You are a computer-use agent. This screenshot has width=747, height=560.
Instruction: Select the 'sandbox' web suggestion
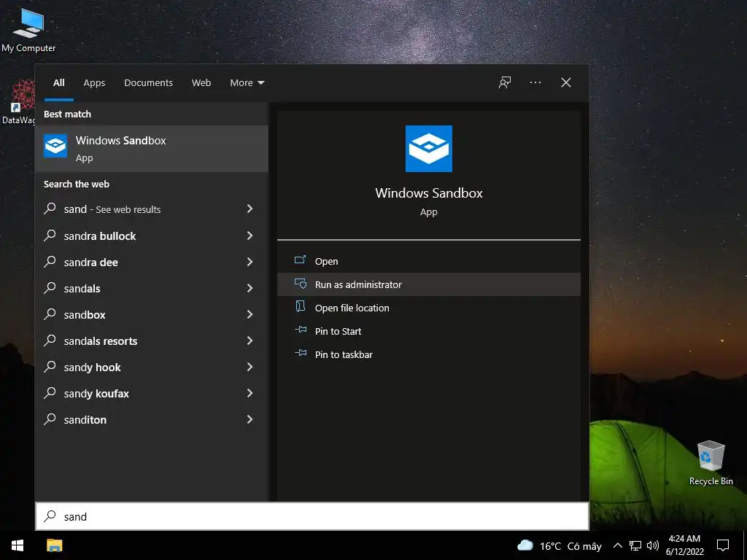click(152, 314)
